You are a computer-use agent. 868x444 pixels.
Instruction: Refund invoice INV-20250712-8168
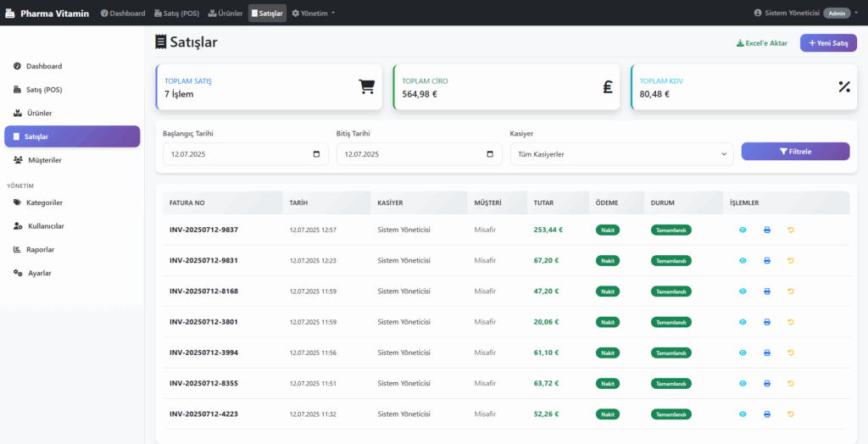[791, 291]
